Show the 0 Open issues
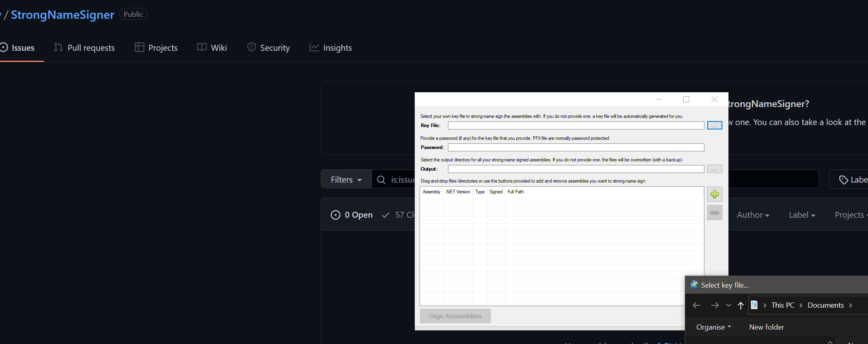 coord(352,215)
